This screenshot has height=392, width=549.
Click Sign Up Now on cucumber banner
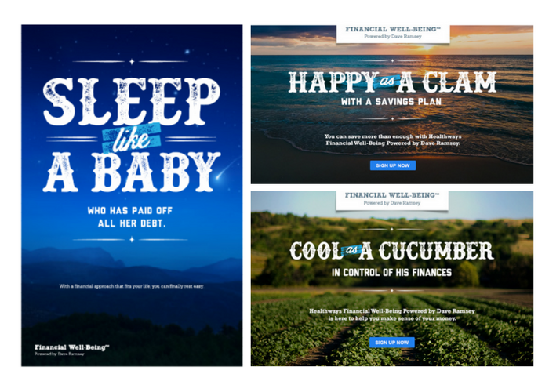(392, 343)
